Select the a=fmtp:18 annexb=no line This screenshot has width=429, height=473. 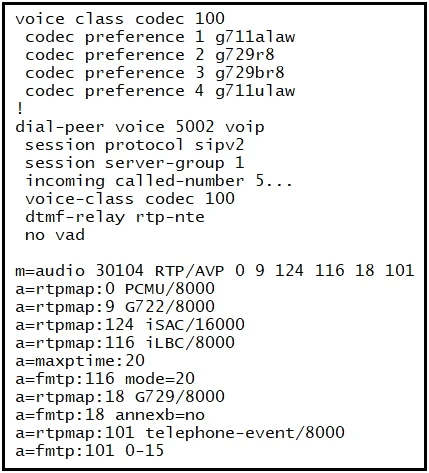110,415
